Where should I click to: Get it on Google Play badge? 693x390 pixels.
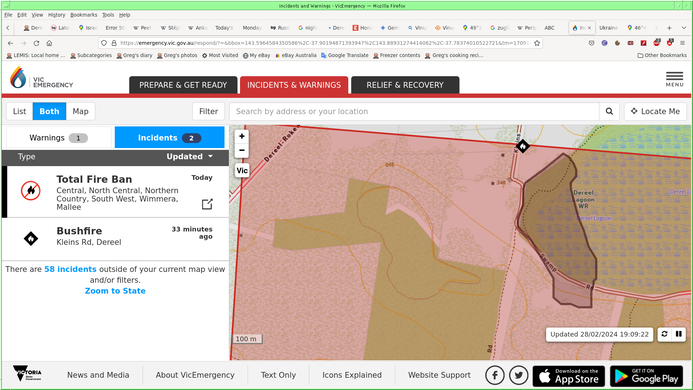(x=646, y=376)
